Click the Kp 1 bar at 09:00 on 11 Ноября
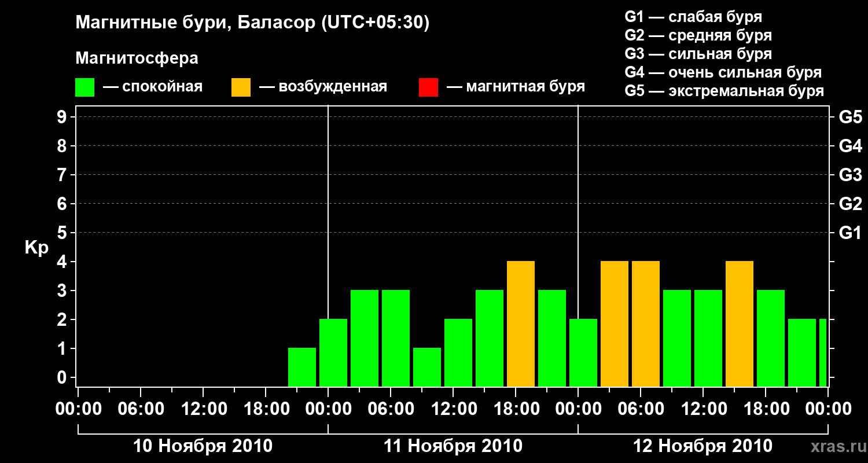The height and width of the screenshot is (463, 868). 427,367
